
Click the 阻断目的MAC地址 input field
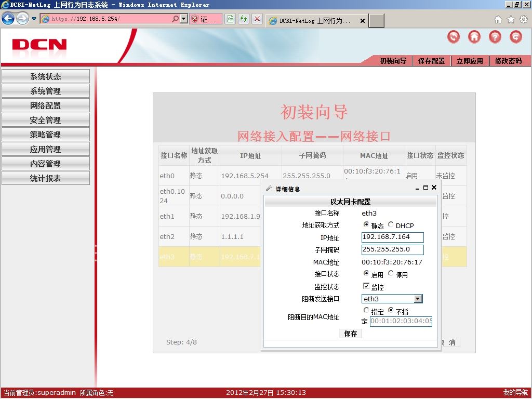(x=401, y=321)
